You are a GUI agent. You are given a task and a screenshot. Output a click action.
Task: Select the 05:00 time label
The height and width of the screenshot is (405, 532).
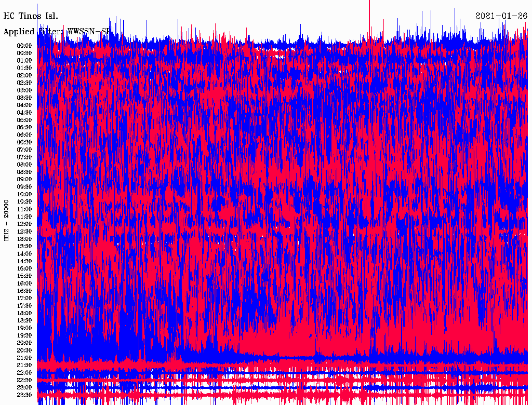coord(24,120)
